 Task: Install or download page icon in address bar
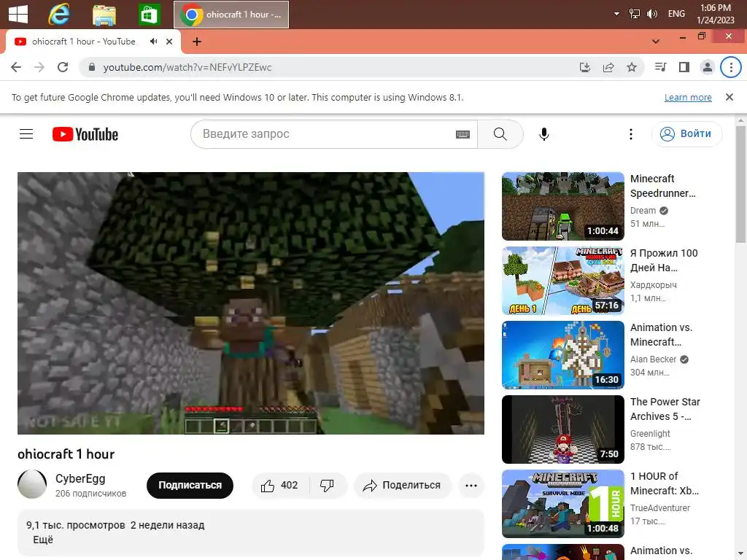point(585,67)
